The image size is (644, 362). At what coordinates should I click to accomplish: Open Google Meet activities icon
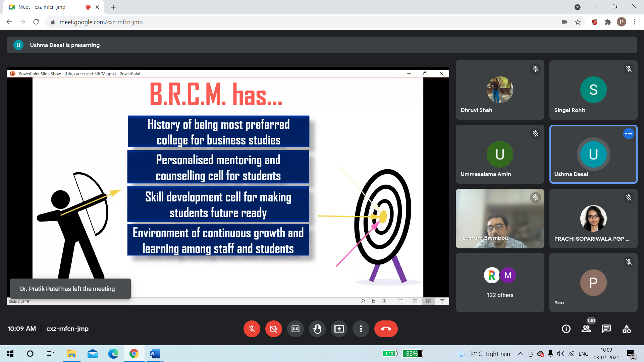point(627,329)
